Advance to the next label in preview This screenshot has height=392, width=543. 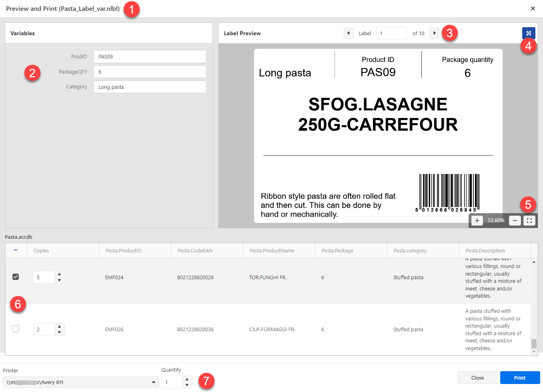point(434,33)
